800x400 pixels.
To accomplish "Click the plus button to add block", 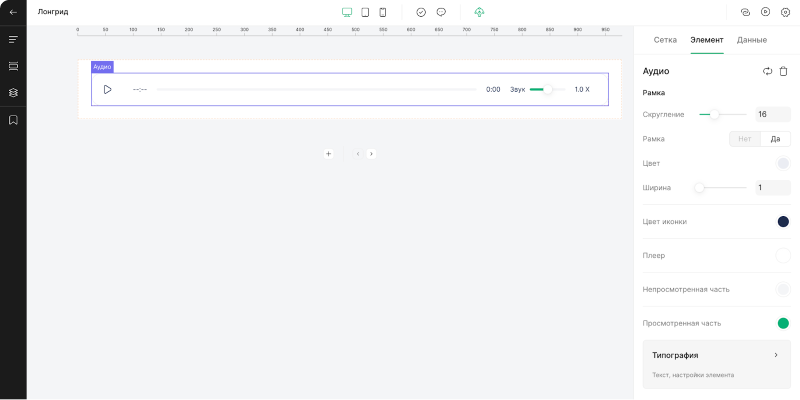I will pyautogui.click(x=328, y=154).
